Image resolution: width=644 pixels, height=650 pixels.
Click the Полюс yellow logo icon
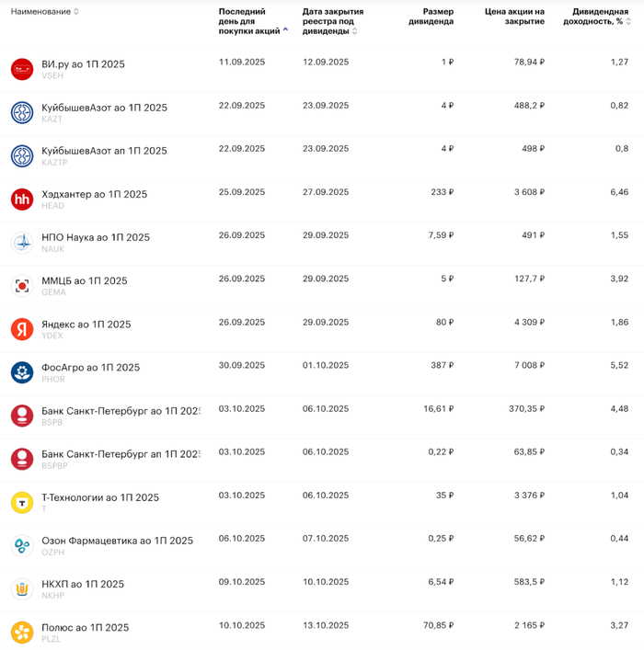[22, 633]
